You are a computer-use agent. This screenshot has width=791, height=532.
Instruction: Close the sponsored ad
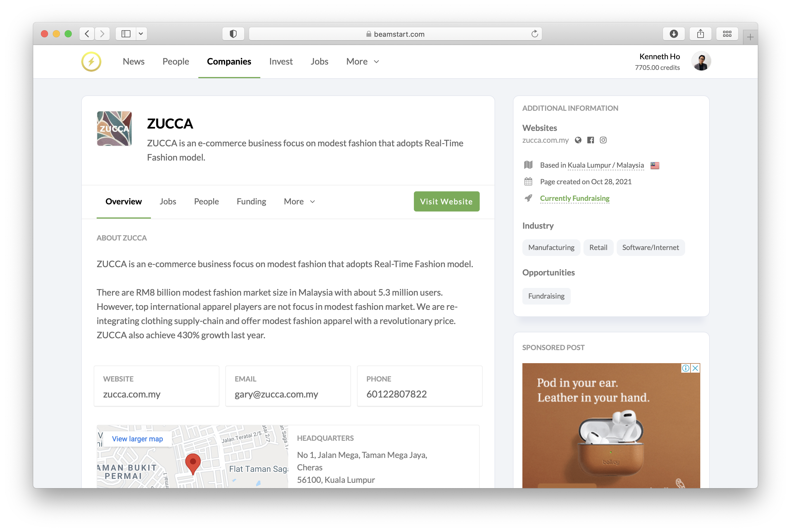coord(695,368)
